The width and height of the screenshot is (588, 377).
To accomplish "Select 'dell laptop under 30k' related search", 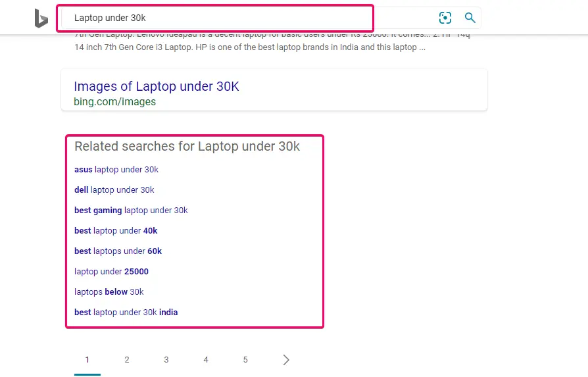I will [114, 189].
